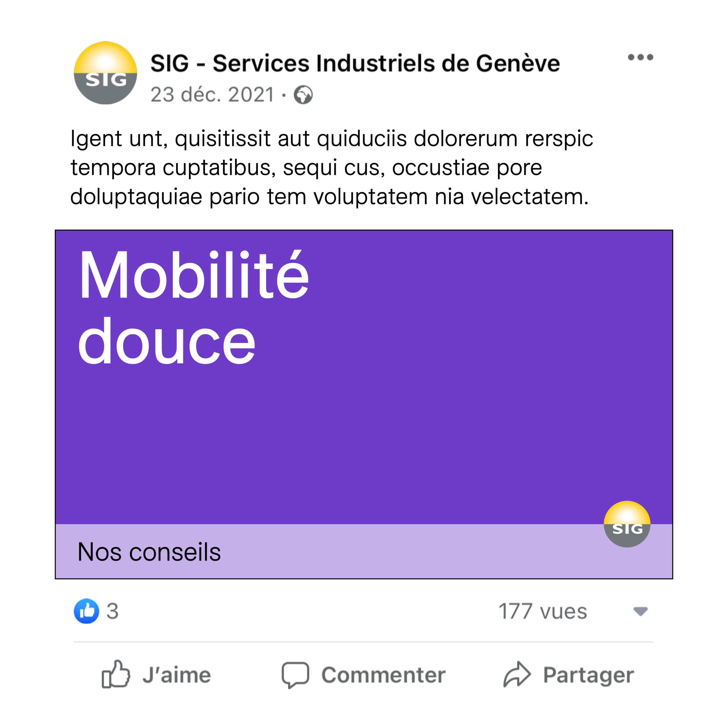
Task: Expand the dropdown arrow beside views
Action: (x=640, y=611)
